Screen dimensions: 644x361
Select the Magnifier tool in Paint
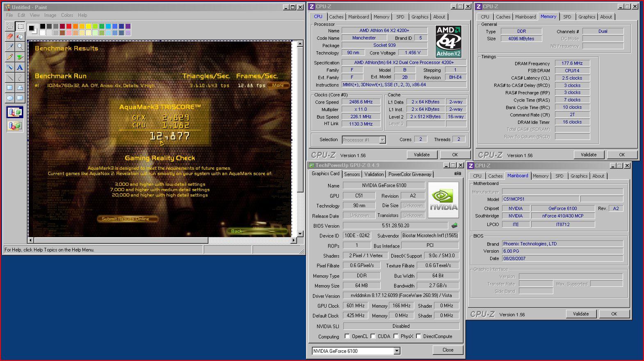[x=20, y=47]
